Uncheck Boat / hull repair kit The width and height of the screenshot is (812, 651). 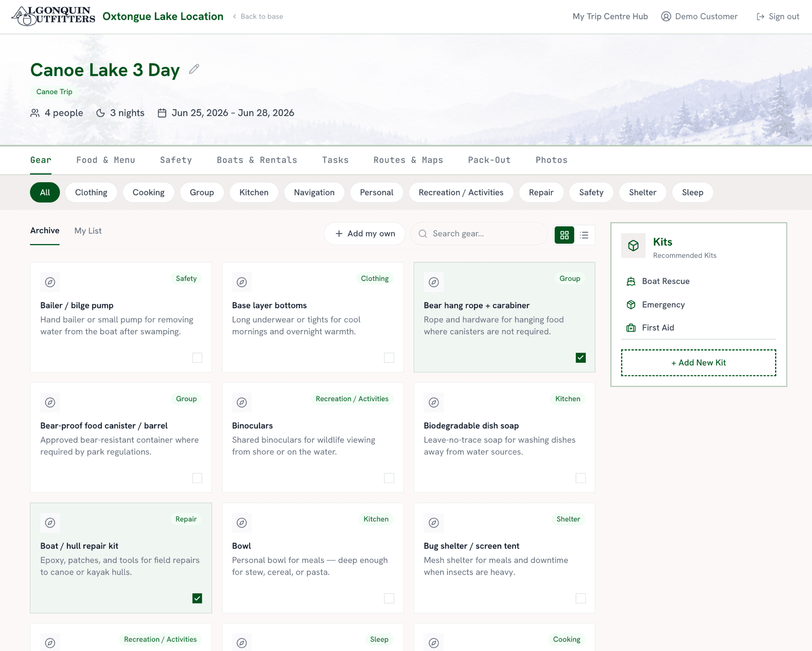(197, 598)
